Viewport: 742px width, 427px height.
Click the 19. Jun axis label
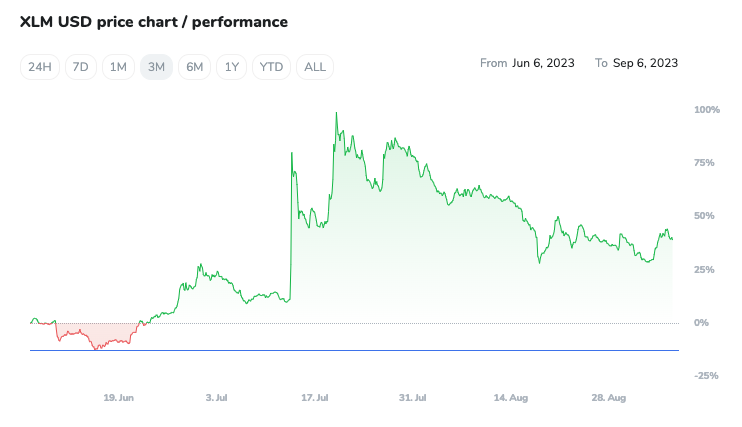tap(119, 398)
